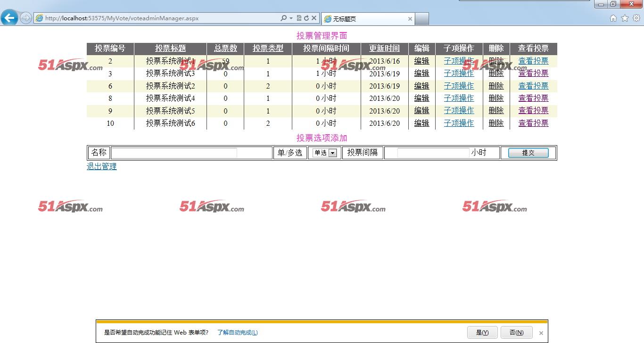
Task: Open a new blank tab
Action: (421, 19)
